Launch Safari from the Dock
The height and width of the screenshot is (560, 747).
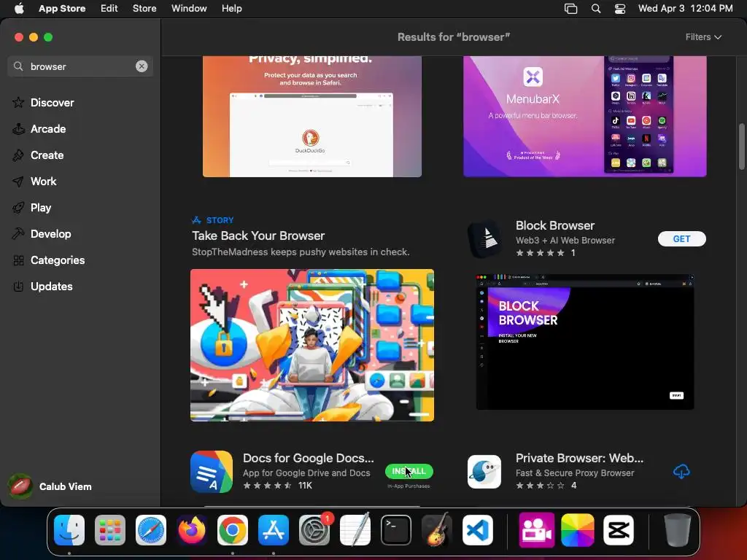tap(151, 530)
